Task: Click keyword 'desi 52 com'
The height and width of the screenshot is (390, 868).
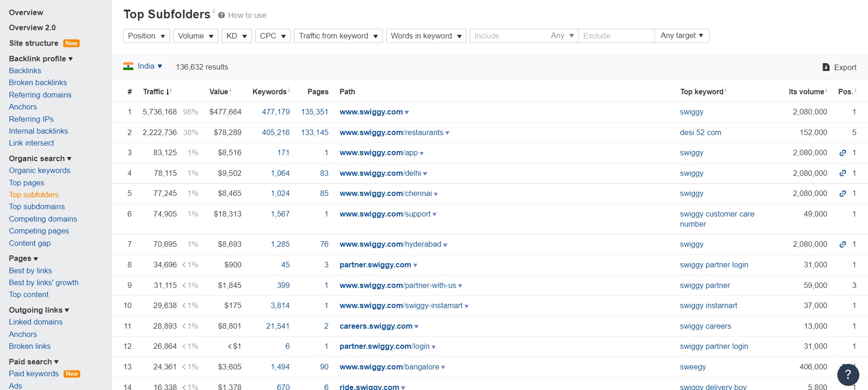Action: coord(700,132)
